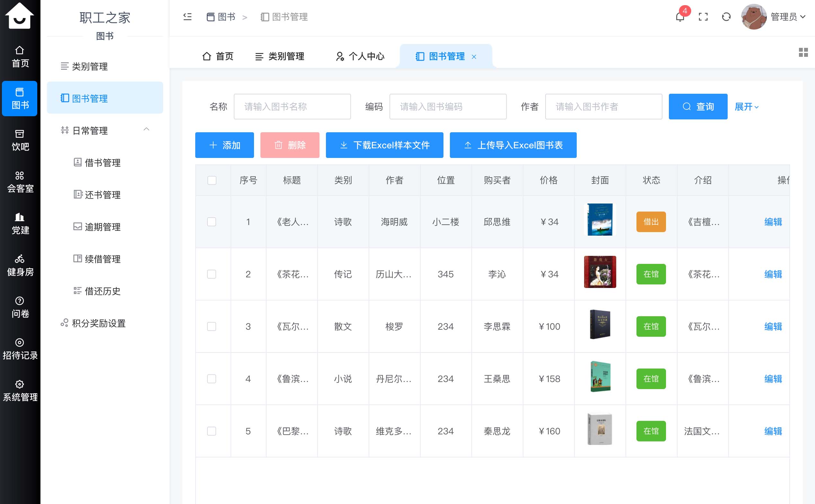The image size is (815, 504).
Task: Go to 首页 in the dark sidebar
Action: click(20, 57)
